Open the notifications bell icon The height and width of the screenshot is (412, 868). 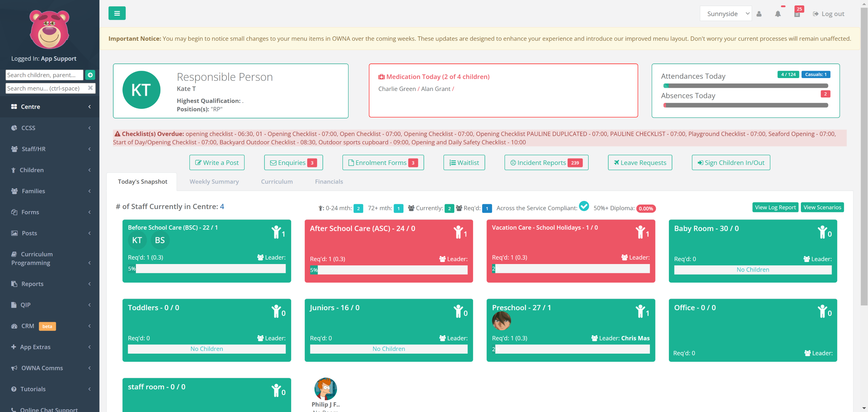778,14
